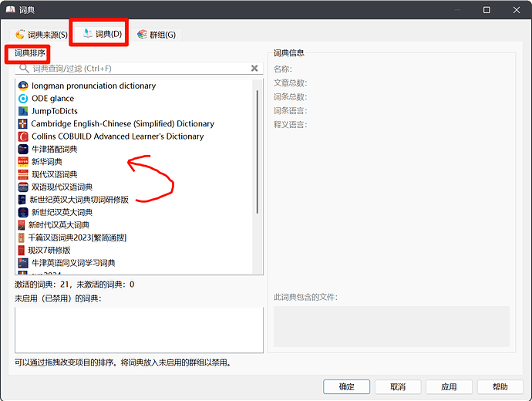532x401 pixels.
Task: Click the 牛津搭配词典 icon
Action: (23, 149)
